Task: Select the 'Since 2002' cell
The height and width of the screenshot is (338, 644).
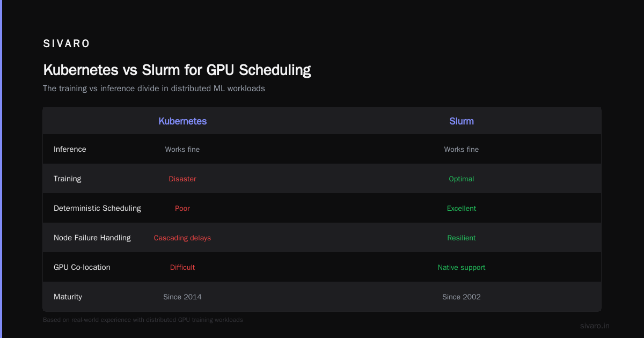Action: (x=462, y=297)
